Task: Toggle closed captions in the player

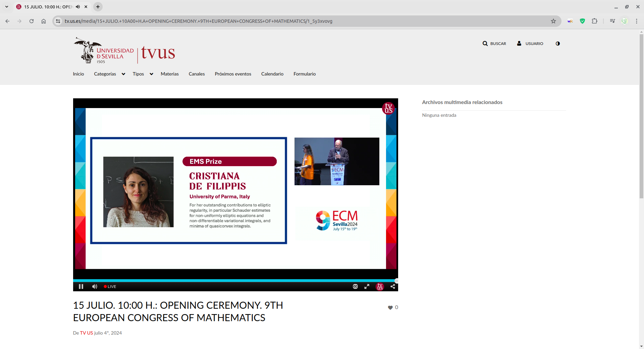Action: click(x=355, y=287)
